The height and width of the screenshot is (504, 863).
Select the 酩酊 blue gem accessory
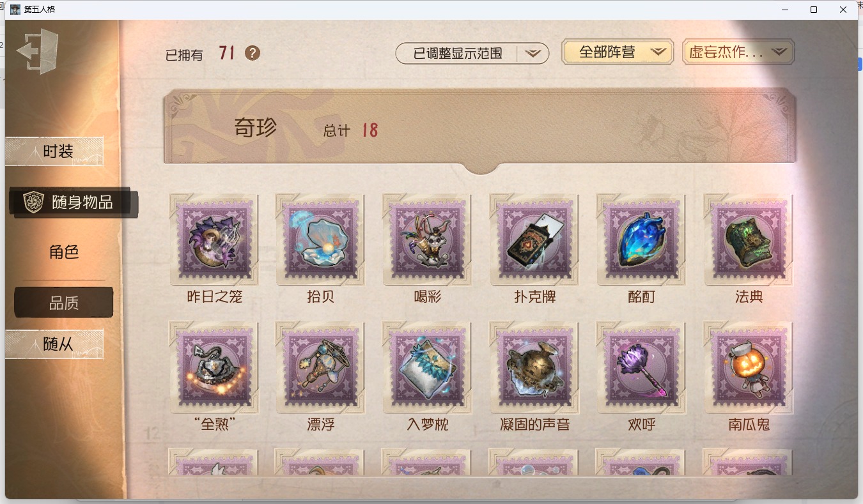(642, 240)
